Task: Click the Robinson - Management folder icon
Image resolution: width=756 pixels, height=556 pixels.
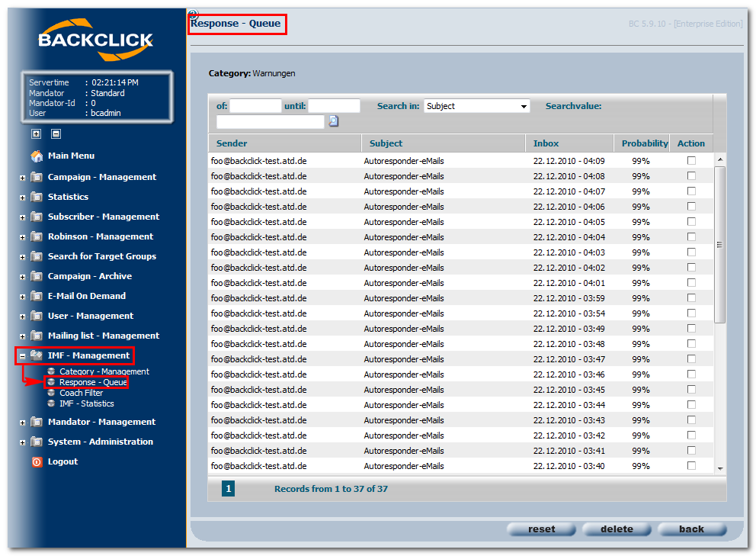Action: tap(36, 236)
